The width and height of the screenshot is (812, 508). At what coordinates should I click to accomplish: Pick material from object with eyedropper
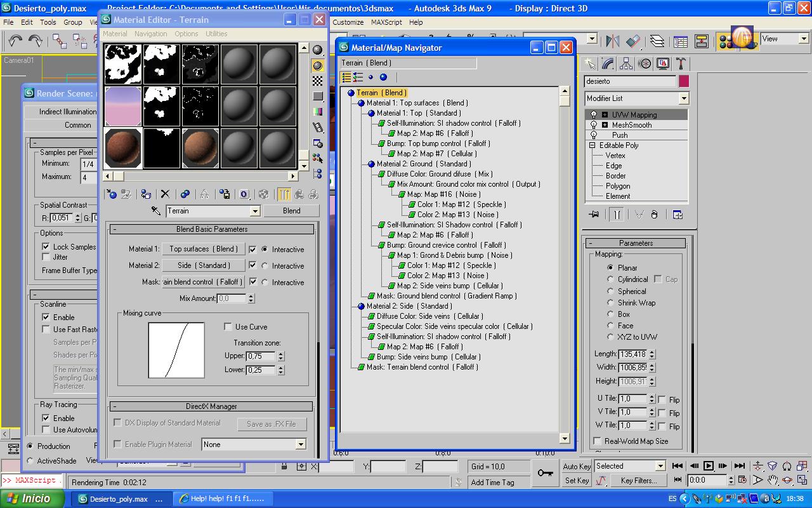[x=155, y=211]
